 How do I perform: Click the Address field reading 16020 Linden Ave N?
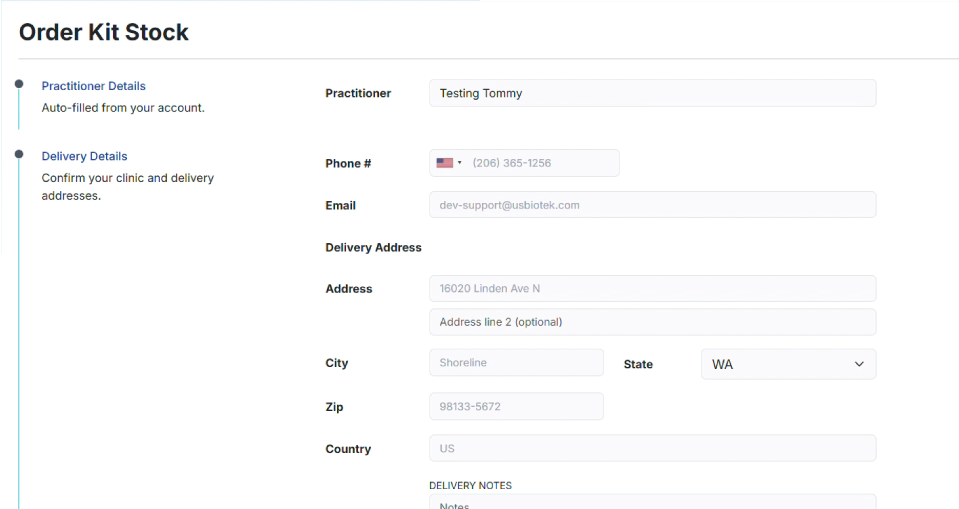(653, 288)
